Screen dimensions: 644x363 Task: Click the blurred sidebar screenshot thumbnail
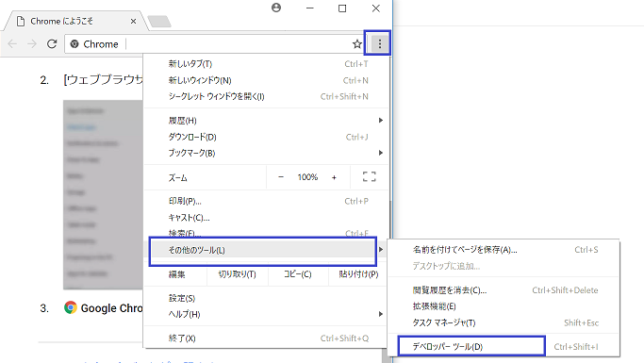click(103, 194)
